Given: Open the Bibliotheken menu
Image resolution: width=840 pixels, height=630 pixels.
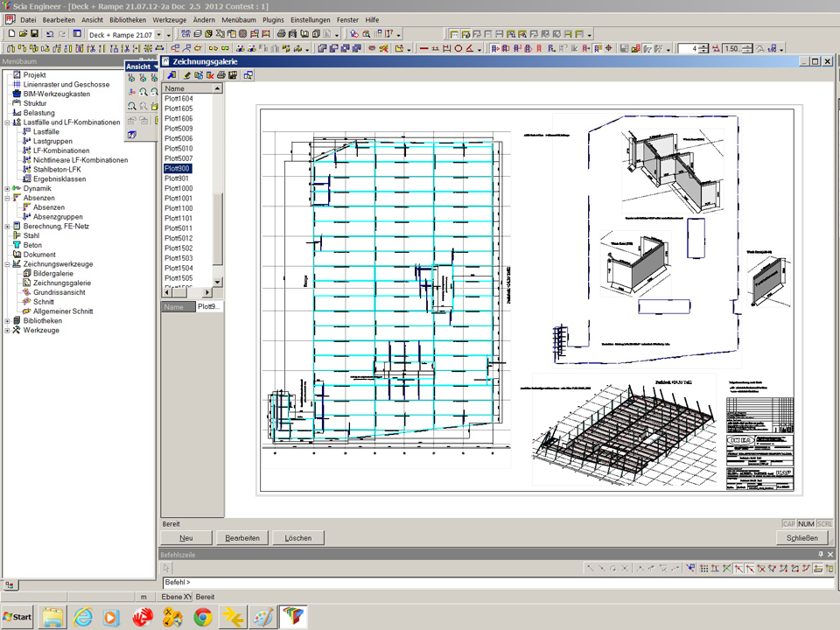Looking at the screenshot, I should (128, 19).
